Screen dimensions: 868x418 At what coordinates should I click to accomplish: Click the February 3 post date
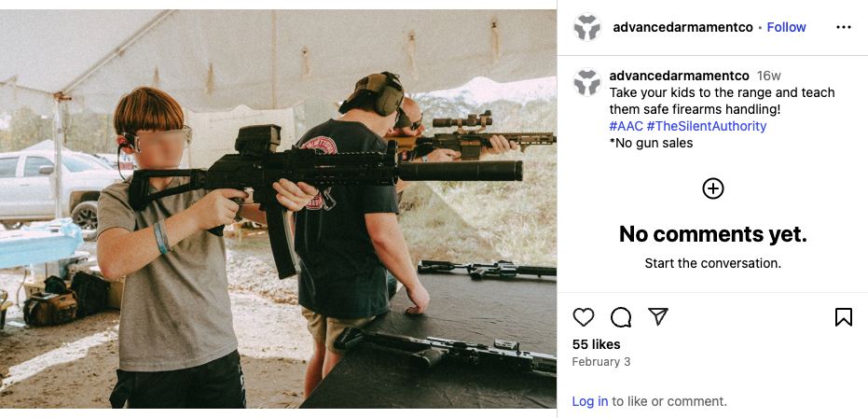(x=601, y=362)
